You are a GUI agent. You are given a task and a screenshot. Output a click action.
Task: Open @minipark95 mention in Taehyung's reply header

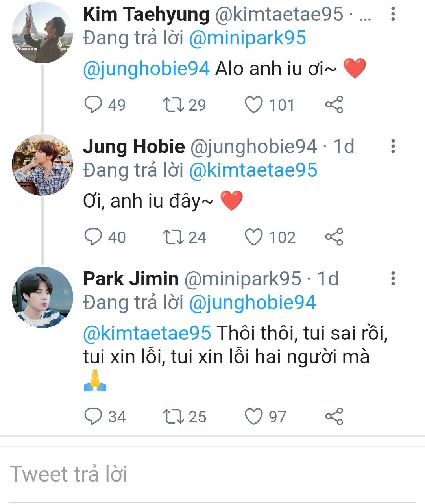tap(248, 39)
